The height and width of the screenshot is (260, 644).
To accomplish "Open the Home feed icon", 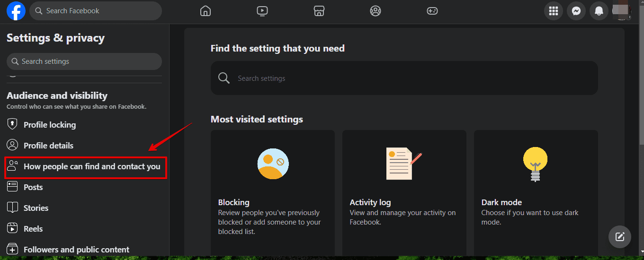I will point(205,11).
